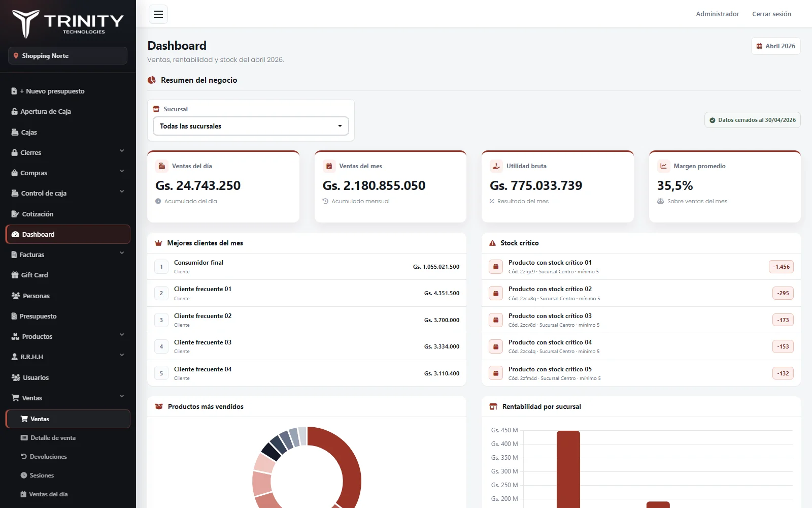Click the people icon beside Personas
812x508 pixels.
(16, 296)
